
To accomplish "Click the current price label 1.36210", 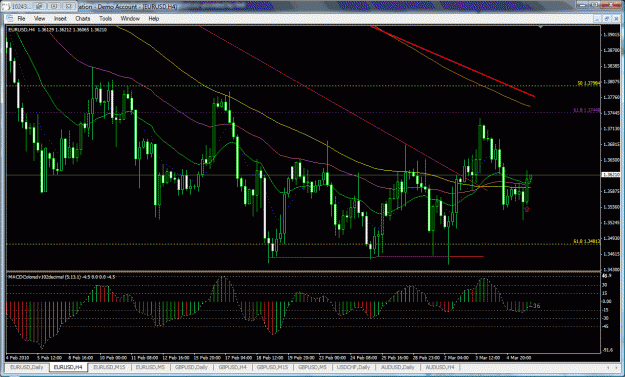I will coord(611,175).
